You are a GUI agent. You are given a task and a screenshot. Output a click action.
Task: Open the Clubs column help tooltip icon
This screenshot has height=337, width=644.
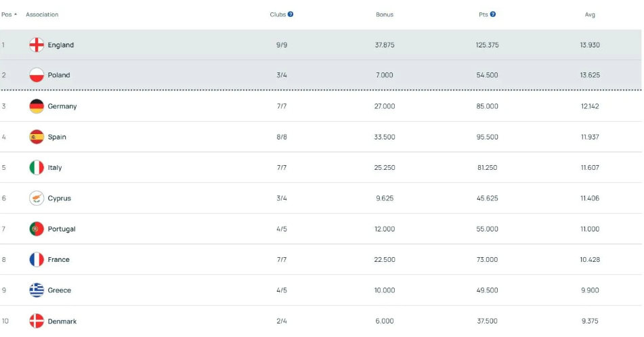pos(291,14)
